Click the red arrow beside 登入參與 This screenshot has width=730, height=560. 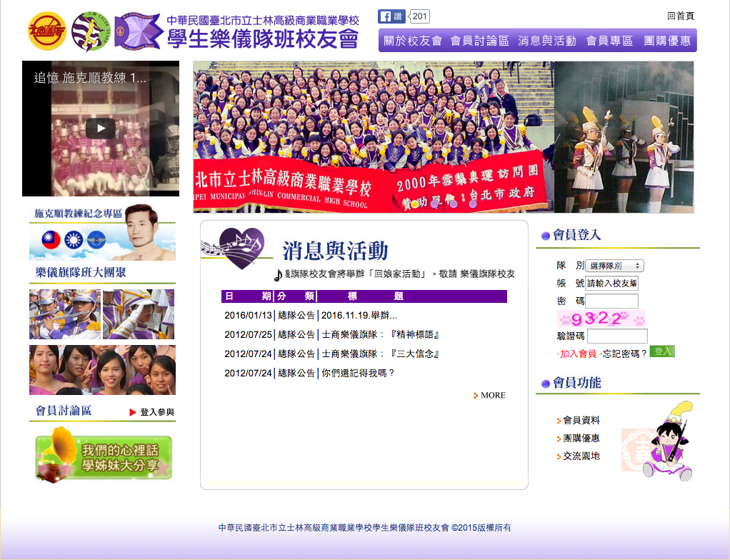coord(133,412)
